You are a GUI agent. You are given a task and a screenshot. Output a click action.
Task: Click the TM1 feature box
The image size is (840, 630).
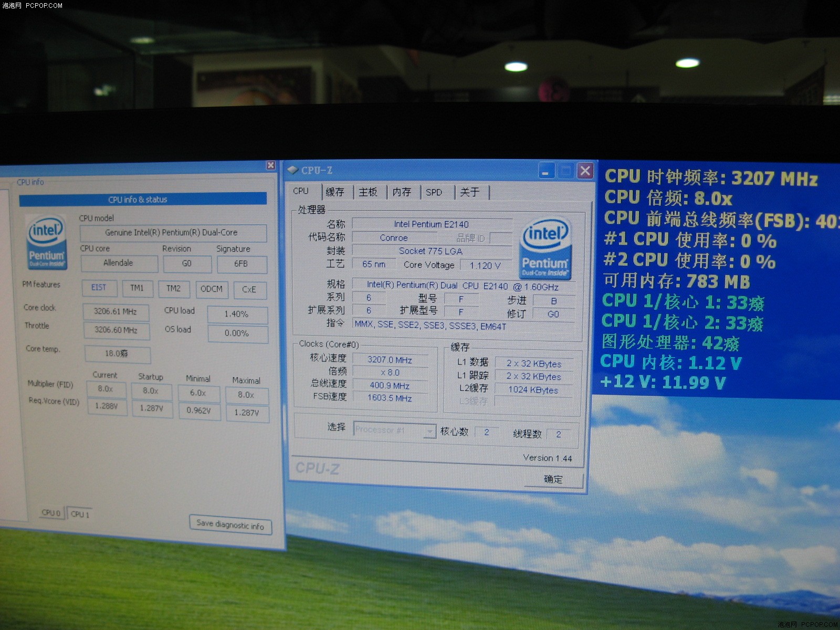pyautogui.click(x=137, y=288)
